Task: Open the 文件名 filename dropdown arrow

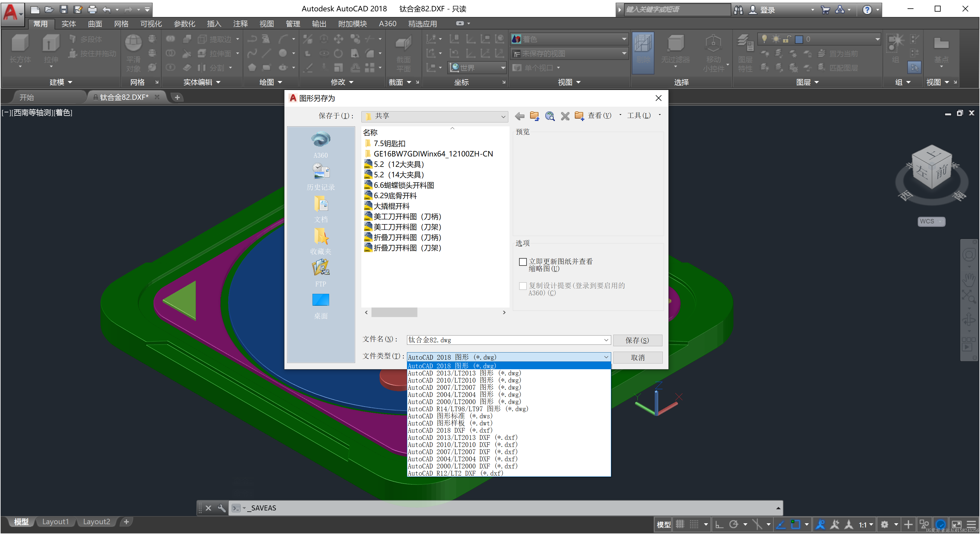Action: 606,340
